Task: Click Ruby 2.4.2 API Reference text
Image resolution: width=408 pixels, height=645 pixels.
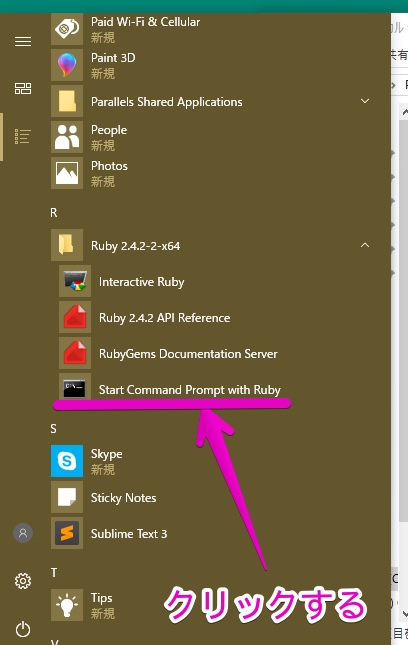Action: click(x=165, y=318)
